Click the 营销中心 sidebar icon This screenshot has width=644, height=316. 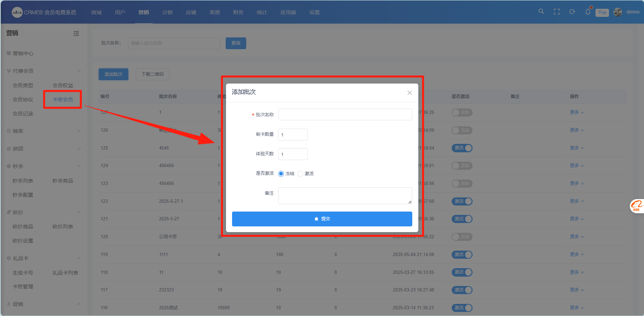click(9, 53)
